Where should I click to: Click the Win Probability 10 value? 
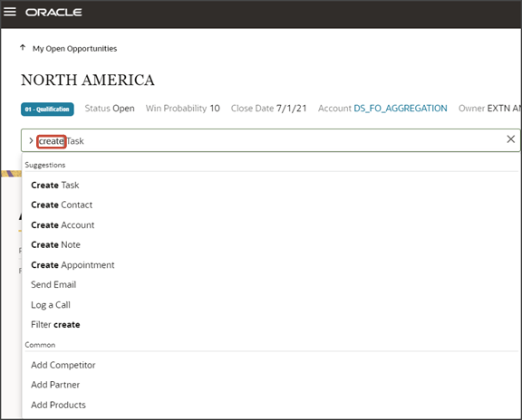182,109
